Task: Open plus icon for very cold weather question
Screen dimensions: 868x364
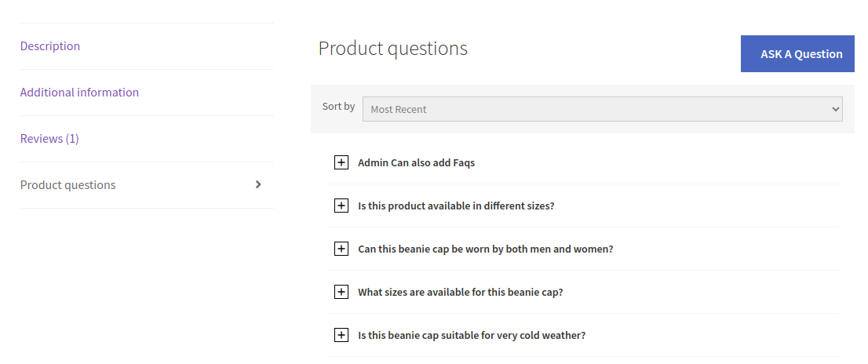Action: [x=341, y=335]
